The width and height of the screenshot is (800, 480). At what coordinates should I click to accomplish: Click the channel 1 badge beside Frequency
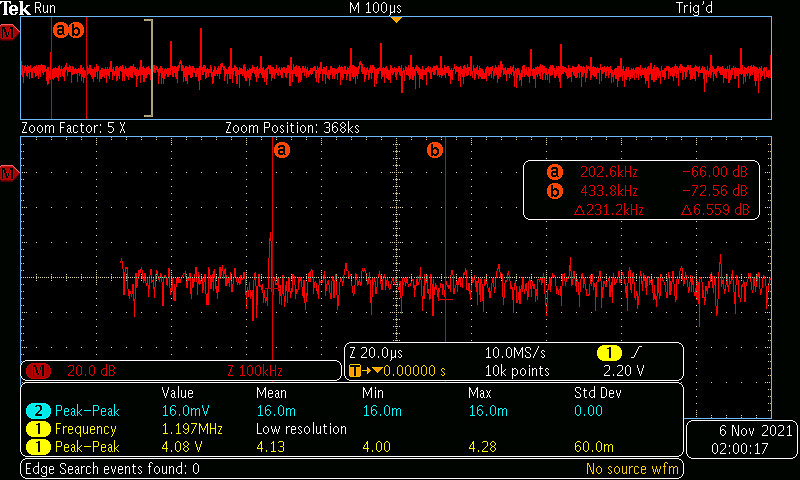[38, 429]
